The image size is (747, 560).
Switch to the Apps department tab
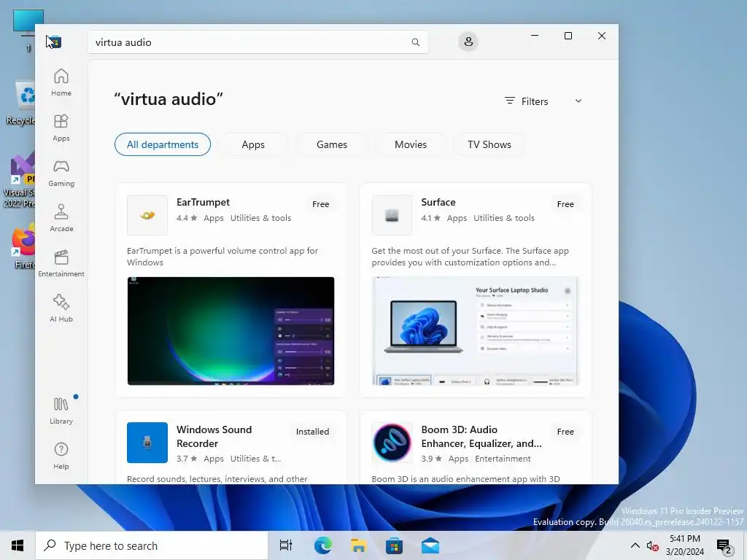253,144
